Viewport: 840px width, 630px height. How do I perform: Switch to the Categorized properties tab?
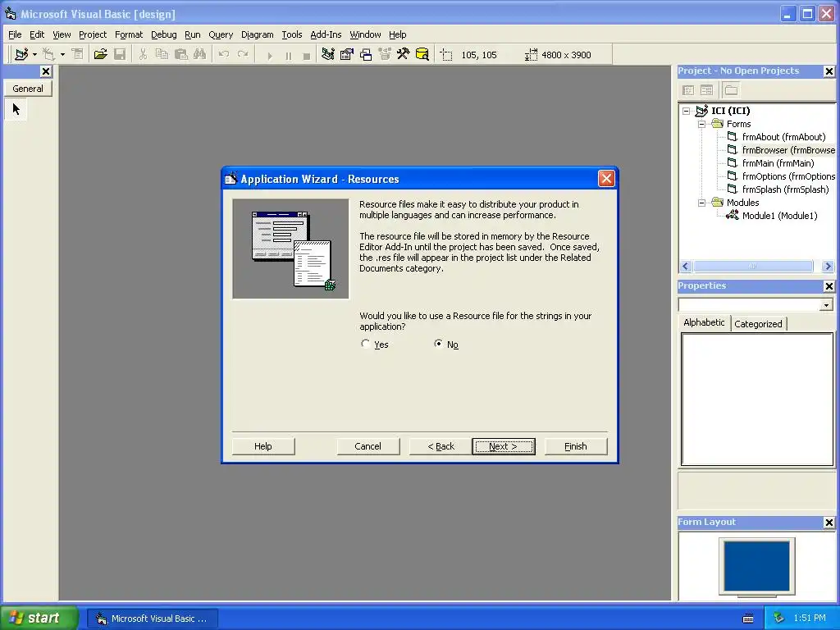[x=758, y=323]
